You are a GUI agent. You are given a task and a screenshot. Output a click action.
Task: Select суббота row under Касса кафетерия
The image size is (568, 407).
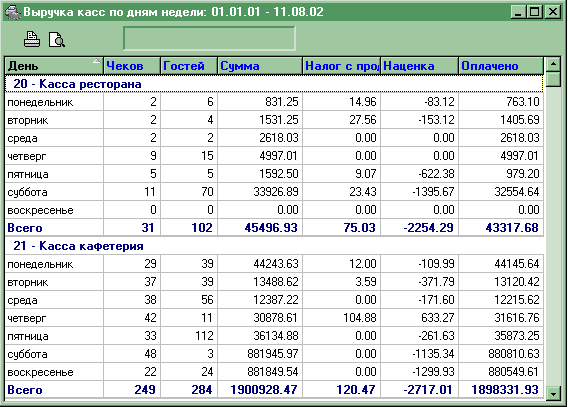coord(274,354)
